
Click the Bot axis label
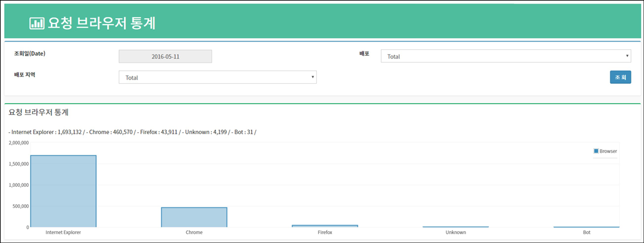pos(587,232)
